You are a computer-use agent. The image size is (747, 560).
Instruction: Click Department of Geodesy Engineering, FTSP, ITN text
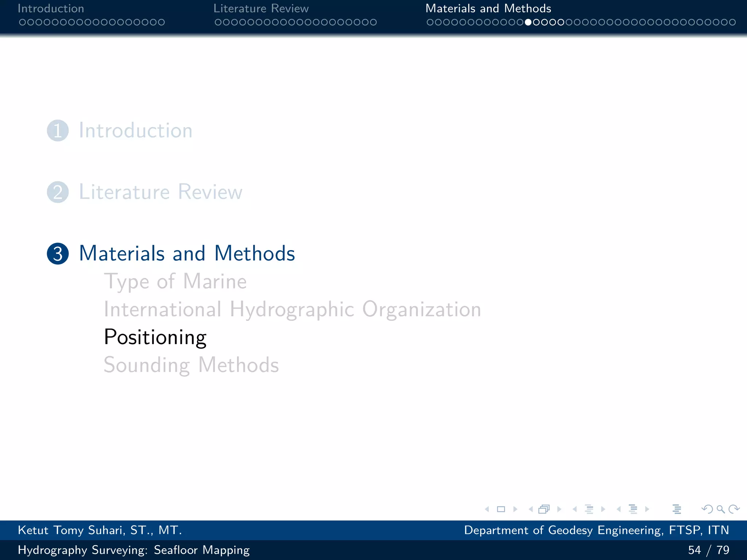point(597,530)
